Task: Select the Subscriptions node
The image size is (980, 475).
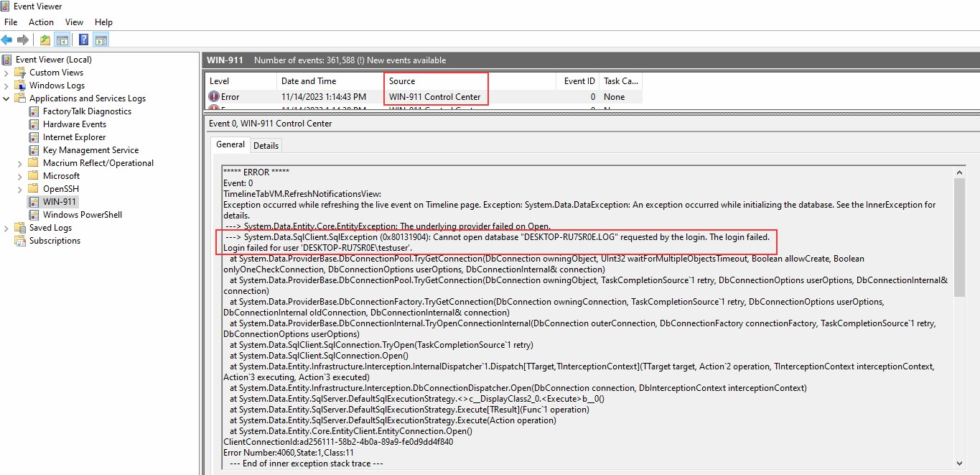Action: pyautogui.click(x=55, y=241)
